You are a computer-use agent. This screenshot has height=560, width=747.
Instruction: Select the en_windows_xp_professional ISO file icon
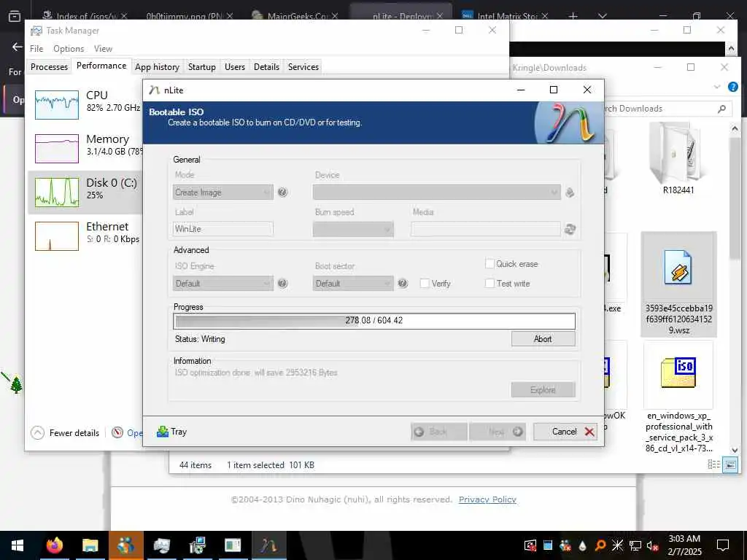[x=678, y=397]
